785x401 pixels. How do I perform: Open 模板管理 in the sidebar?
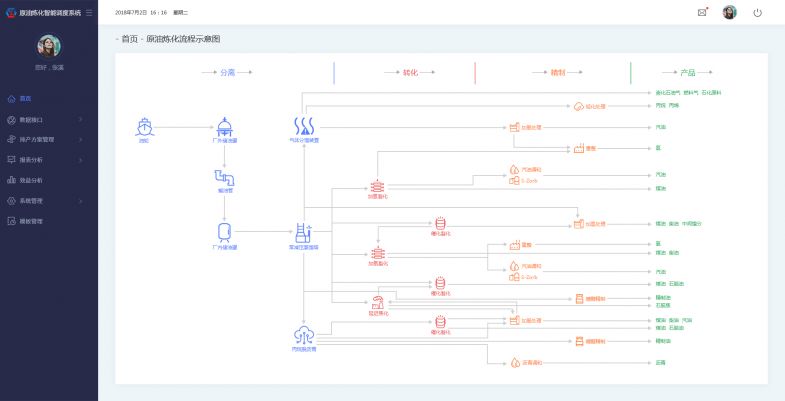click(30, 221)
